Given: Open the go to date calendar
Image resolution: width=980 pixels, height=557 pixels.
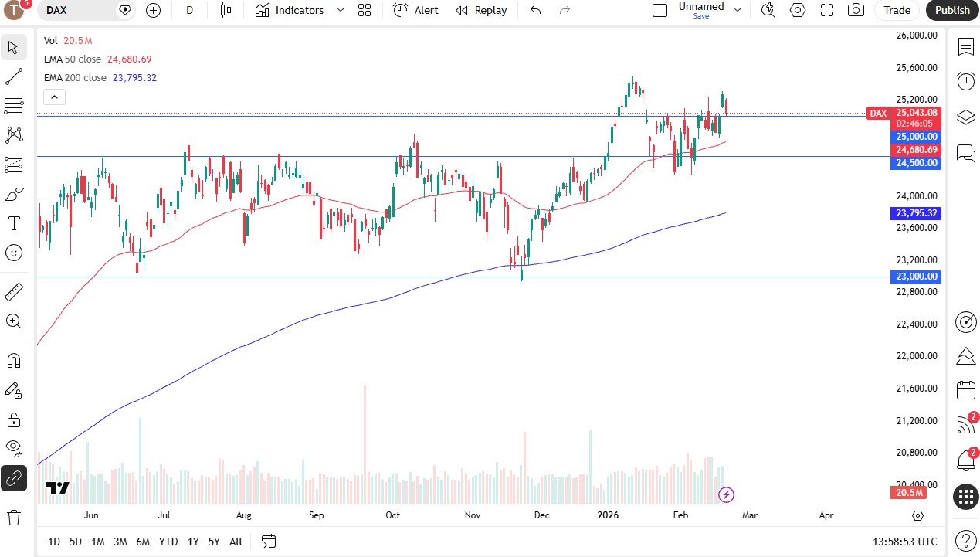Looking at the screenshot, I should pyautogui.click(x=269, y=542).
